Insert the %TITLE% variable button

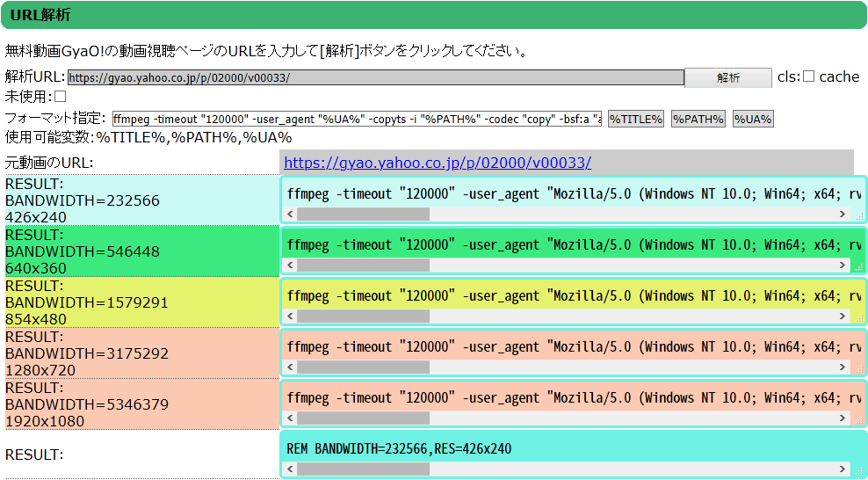[x=635, y=119]
